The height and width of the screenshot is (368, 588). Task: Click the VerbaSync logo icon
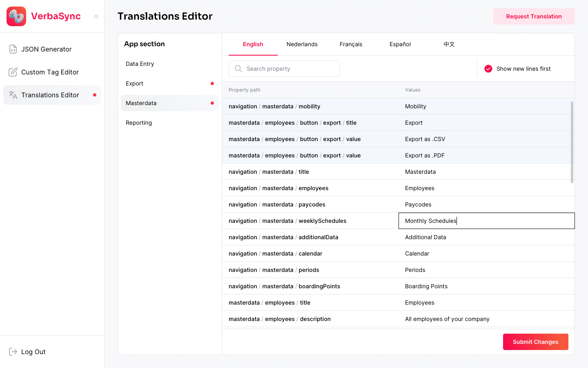point(16,16)
